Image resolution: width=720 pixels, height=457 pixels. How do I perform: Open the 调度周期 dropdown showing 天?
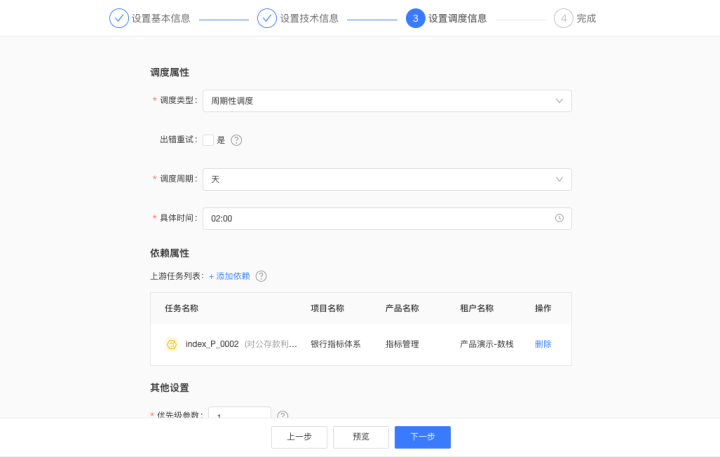tap(387, 179)
